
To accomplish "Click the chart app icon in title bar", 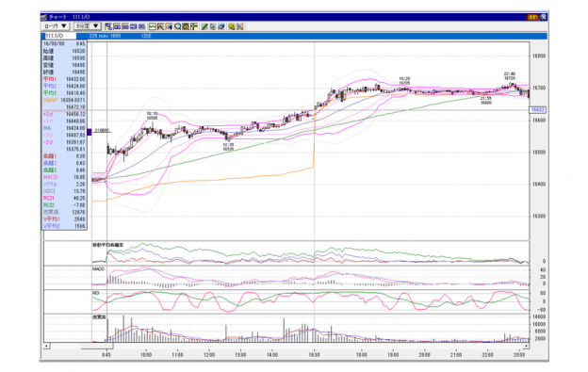I will pos(44,17).
